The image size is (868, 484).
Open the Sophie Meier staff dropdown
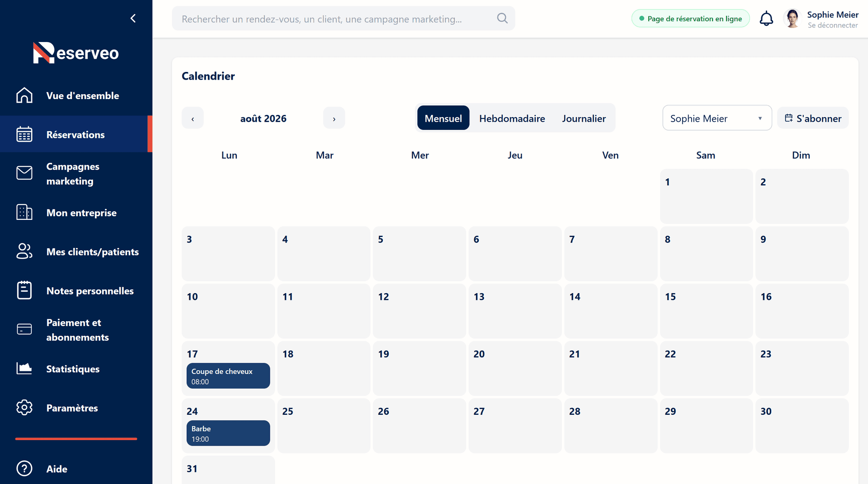717,118
